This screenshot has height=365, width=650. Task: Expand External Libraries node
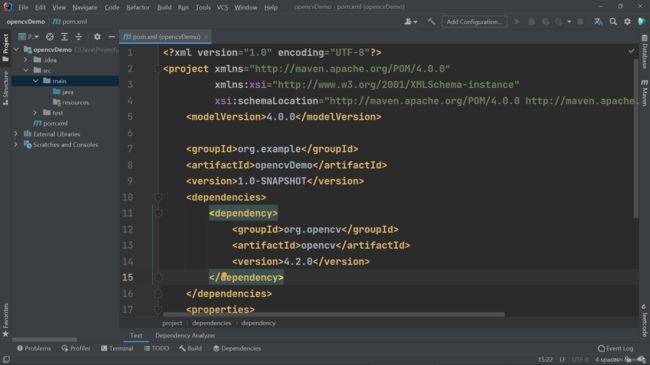(16, 134)
